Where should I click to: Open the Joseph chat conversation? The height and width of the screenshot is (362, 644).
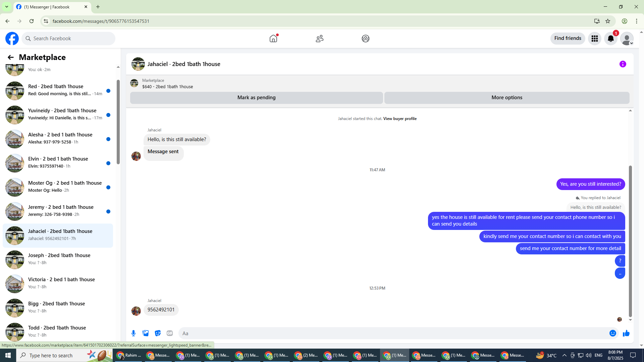pyautogui.click(x=58, y=259)
